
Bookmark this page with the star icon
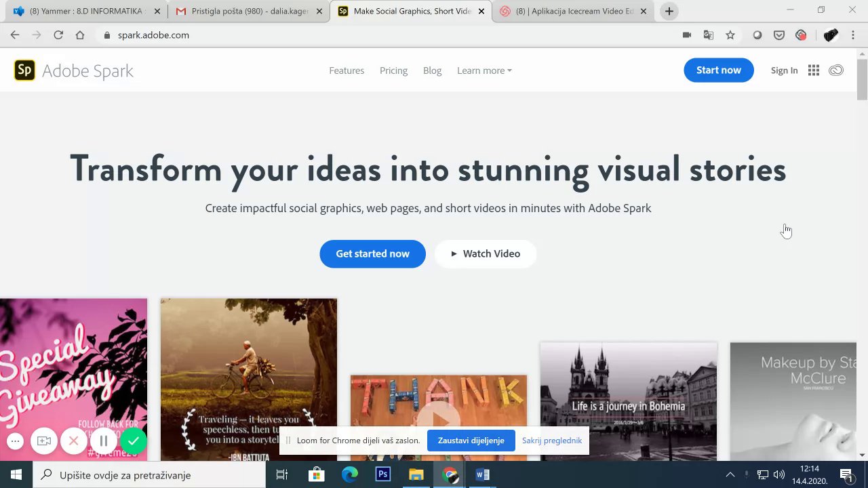click(x=730, y=35)
